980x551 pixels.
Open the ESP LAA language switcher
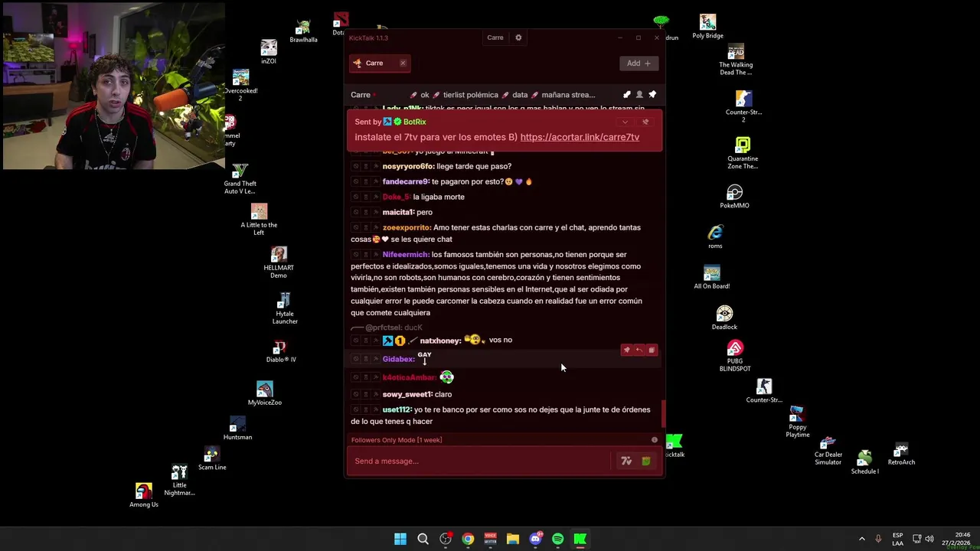click(x=897, y=539)
